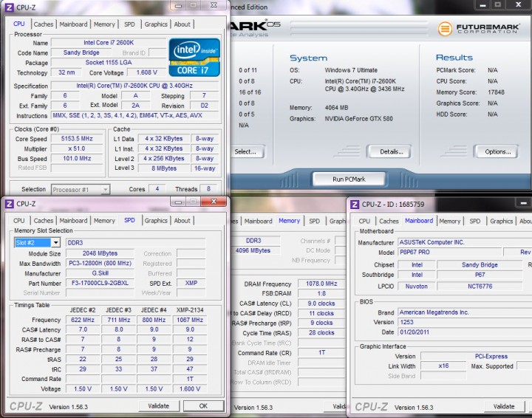The width and height of the screenshot is (532, 418).
Task: Click the Options... button in PCMark
Action: click(498, 152)
